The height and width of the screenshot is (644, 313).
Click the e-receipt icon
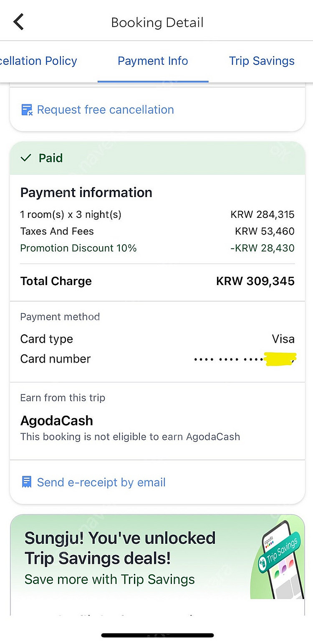[26, 482]
